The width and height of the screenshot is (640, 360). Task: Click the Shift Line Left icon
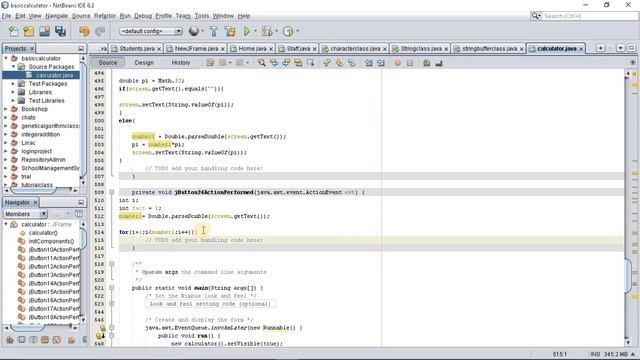click(369, 63)
